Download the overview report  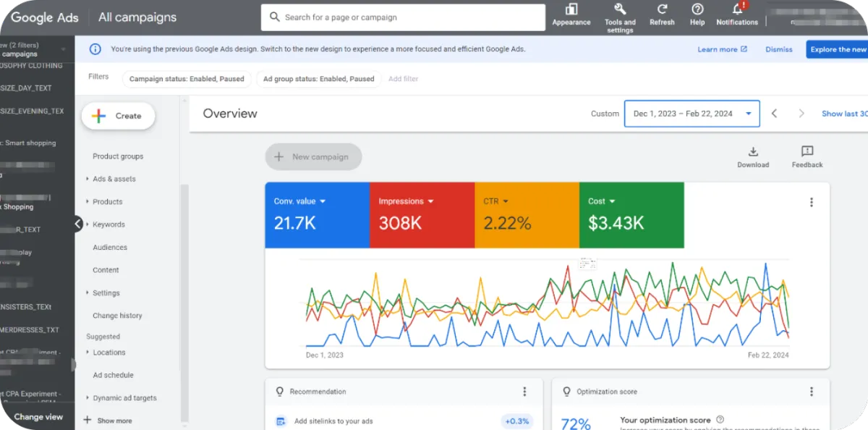pos(753,152)
